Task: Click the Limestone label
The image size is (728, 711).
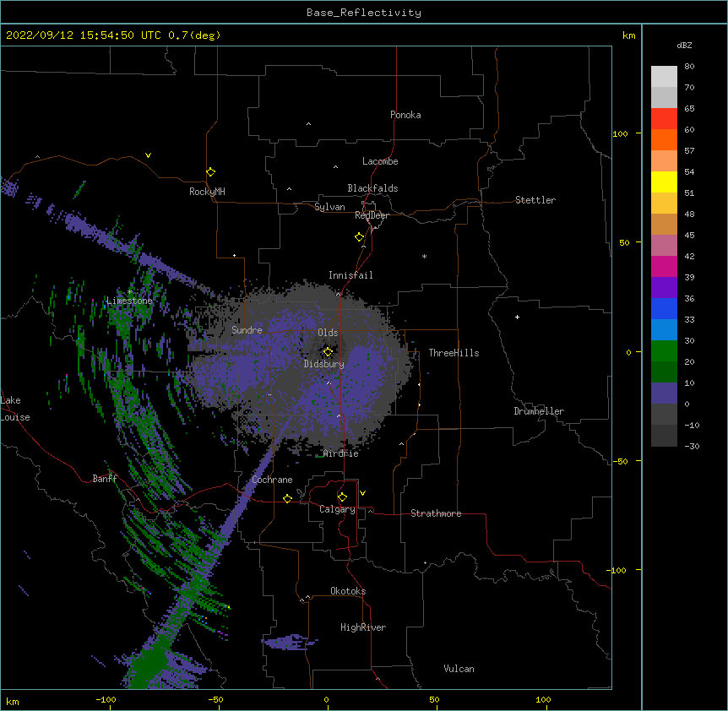Action: pyautogui.click(x=129, y=301)
